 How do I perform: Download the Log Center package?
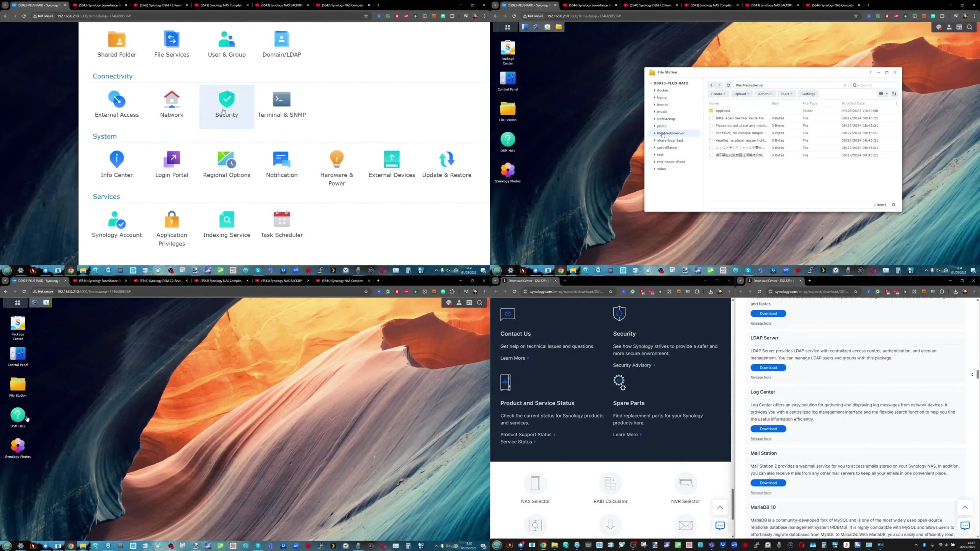(768, 429)
